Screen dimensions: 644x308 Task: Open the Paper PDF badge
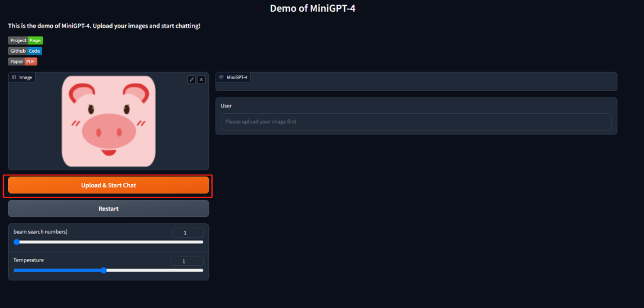point(23,62)
